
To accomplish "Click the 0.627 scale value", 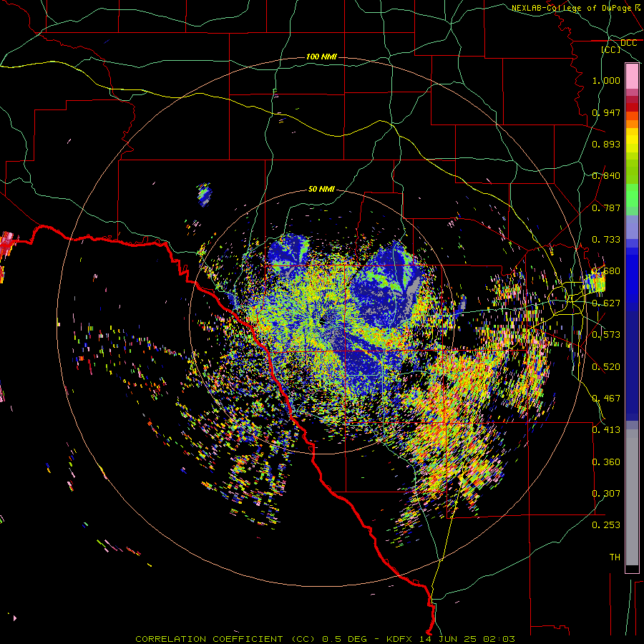I will [x=606, y=303].
